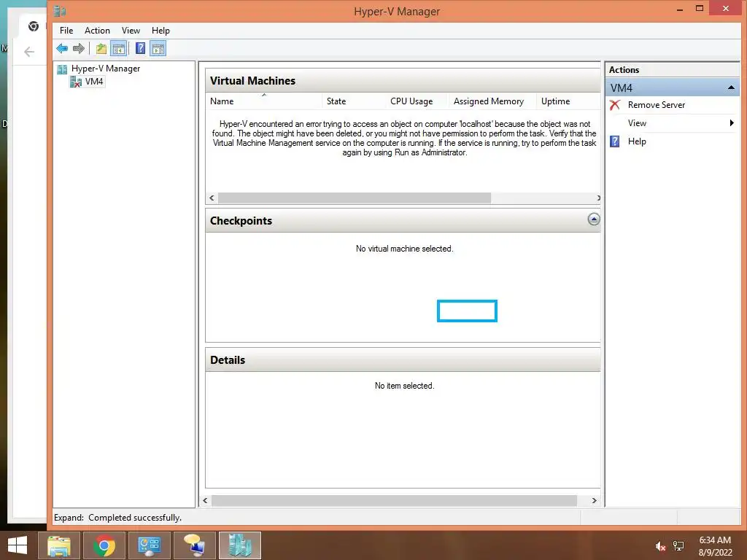Click the 'No item selected.' text
Screen dimensions: 747x560
pos(404,386)
